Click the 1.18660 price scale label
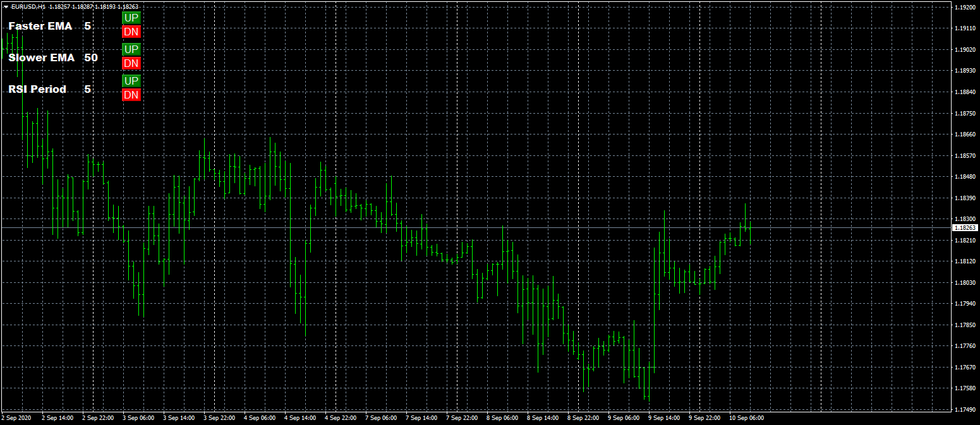 (964, 134)
